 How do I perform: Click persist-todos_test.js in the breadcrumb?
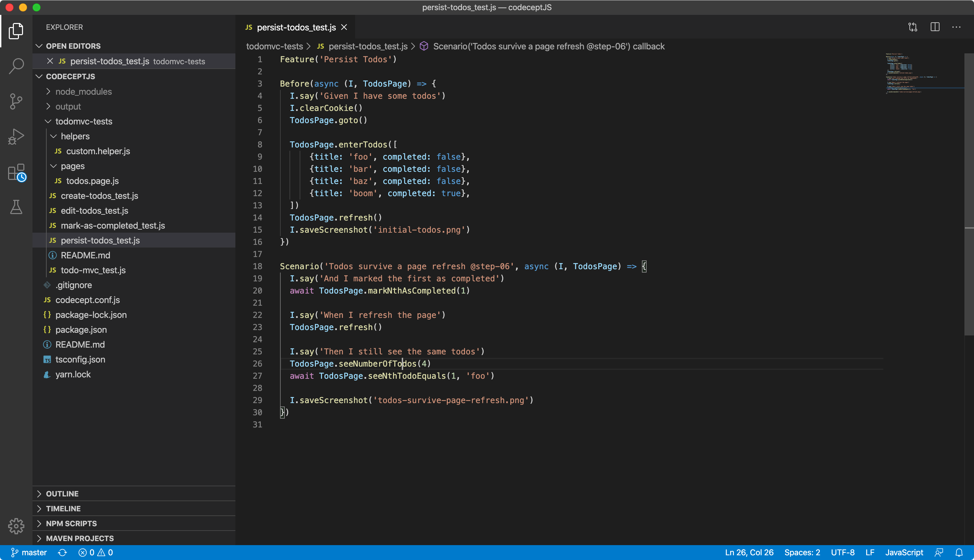[x=368, y=47]
